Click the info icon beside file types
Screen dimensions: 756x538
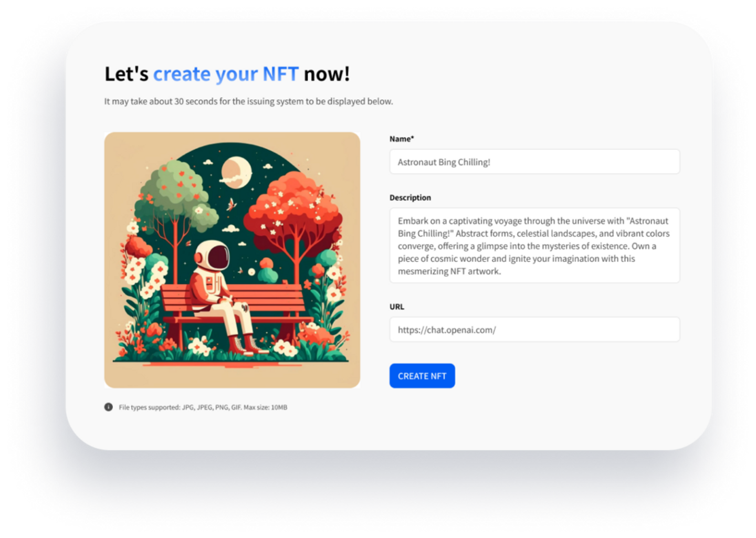[x=109, y=407]
